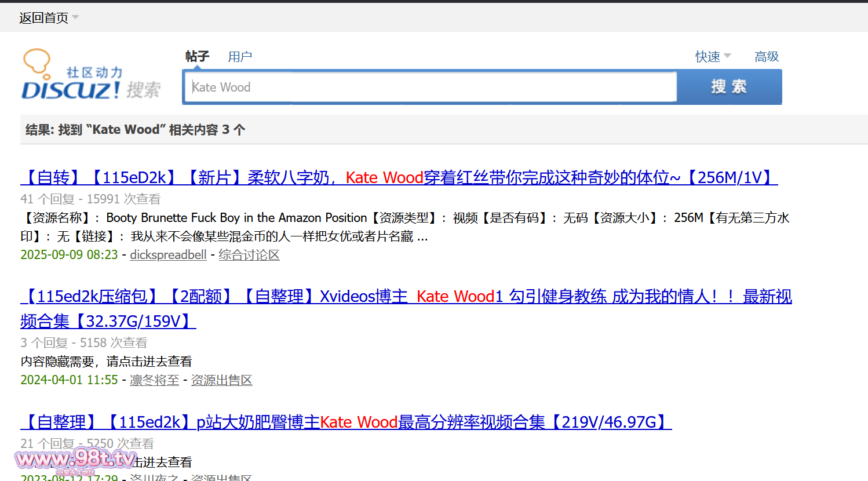Viewport: 868px width, 481px height.
Task: Switch to the 用户 search tab
Action: 240,56
